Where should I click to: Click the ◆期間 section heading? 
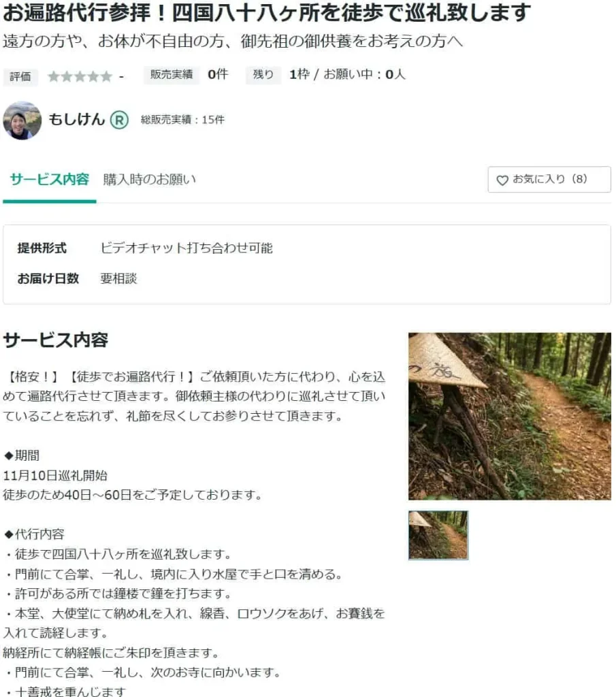coord(21,455)
